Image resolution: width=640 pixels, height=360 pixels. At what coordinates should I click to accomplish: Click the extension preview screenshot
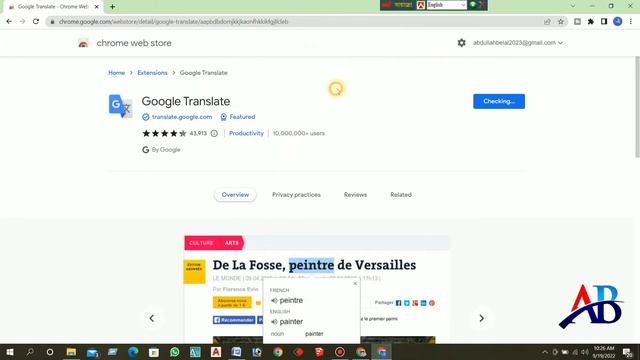click(x=317, y=289)
